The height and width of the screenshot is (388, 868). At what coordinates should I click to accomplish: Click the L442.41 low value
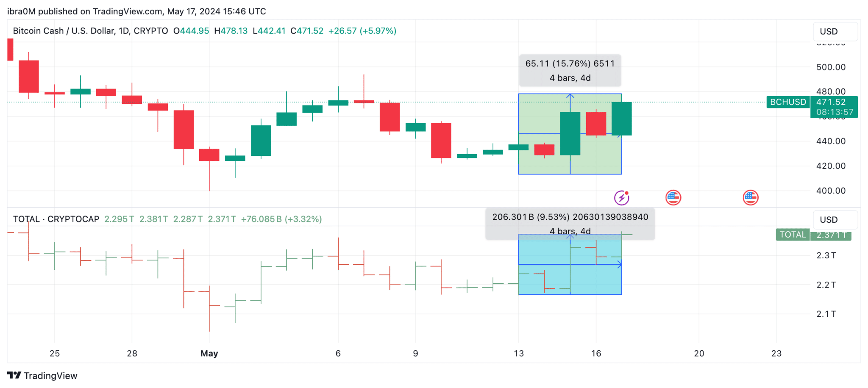(x=269, y=31)
